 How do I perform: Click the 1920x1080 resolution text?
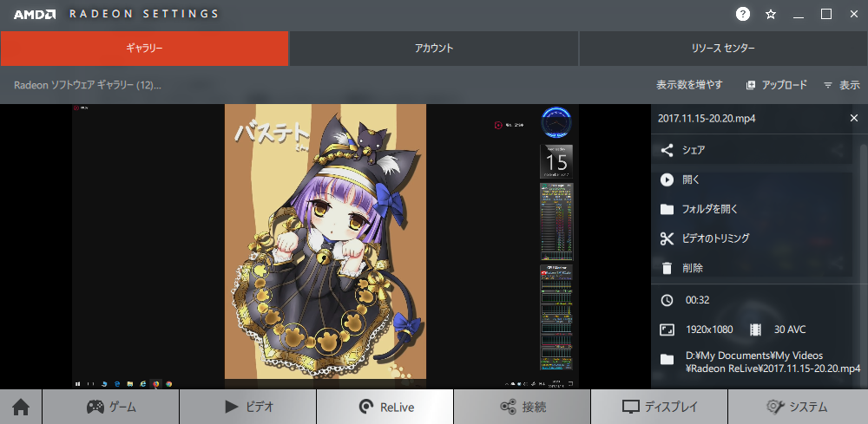click(709, 329)
